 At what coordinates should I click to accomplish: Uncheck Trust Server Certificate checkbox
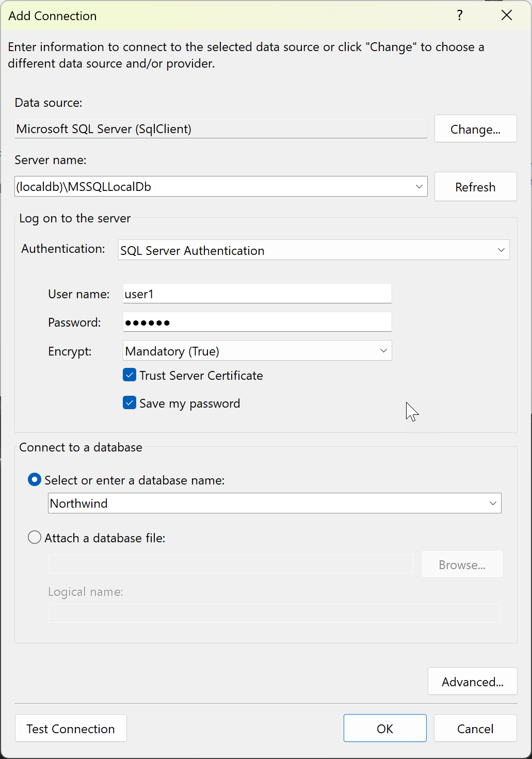tap(130, 375)
